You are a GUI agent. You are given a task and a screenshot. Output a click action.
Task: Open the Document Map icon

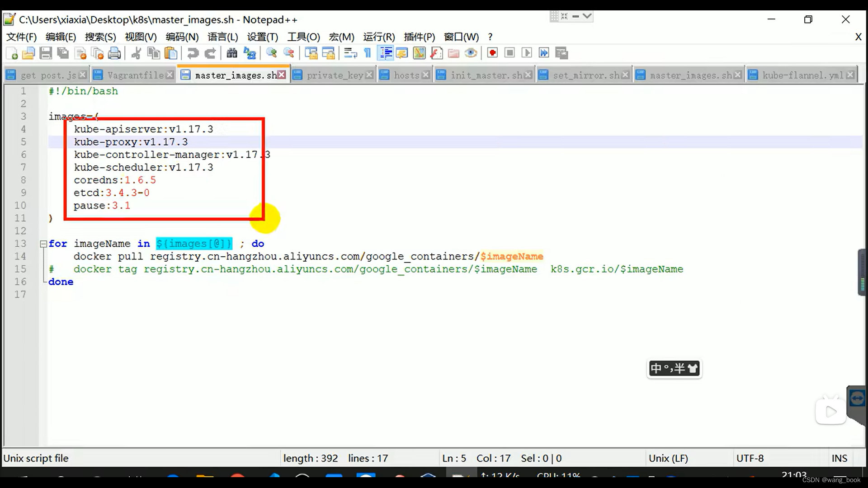point(419,53)
